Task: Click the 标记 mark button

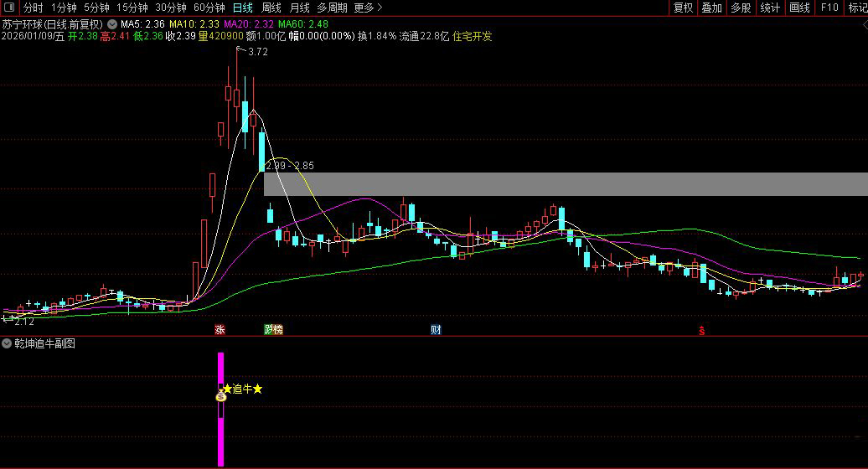Action: click(857, 8)
